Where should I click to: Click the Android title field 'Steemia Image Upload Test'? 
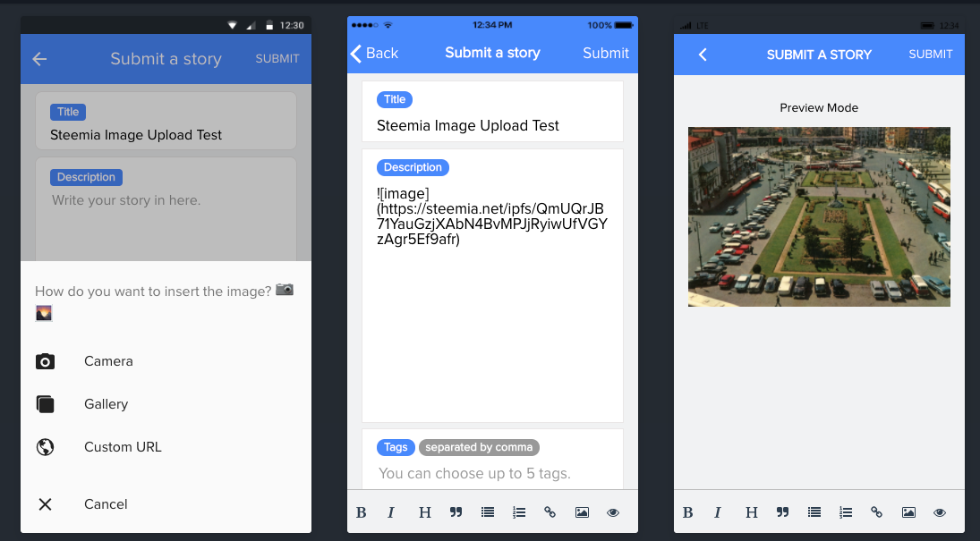point(136,135)
